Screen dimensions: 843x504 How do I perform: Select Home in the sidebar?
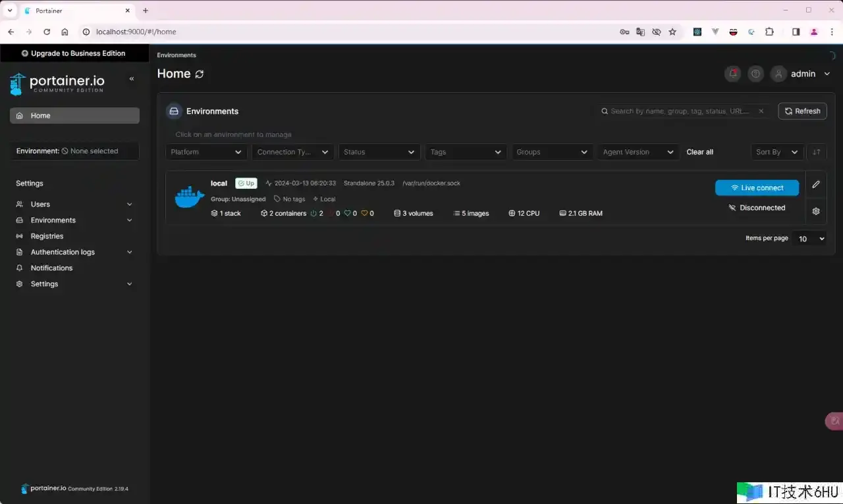click(74, 116)
